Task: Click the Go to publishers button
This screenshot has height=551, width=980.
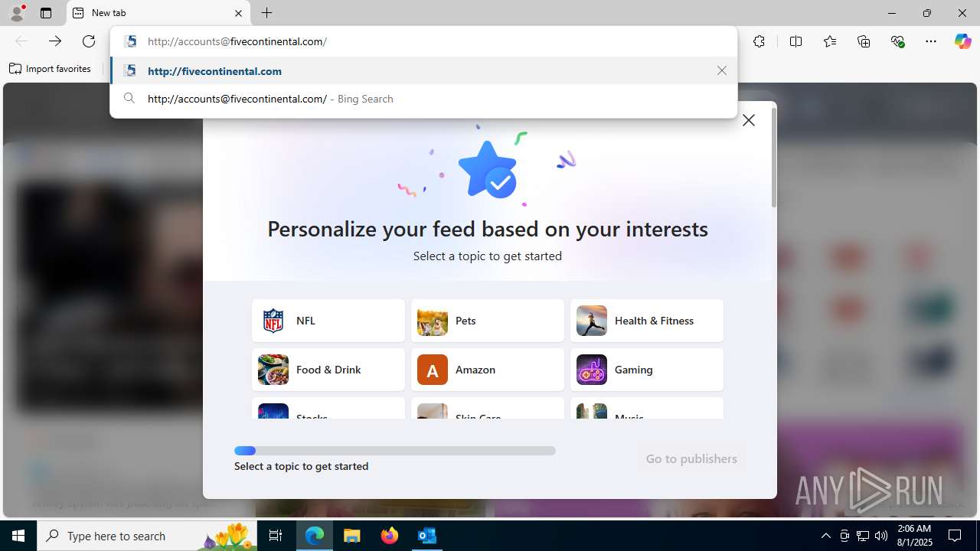Action: (691, 458)
